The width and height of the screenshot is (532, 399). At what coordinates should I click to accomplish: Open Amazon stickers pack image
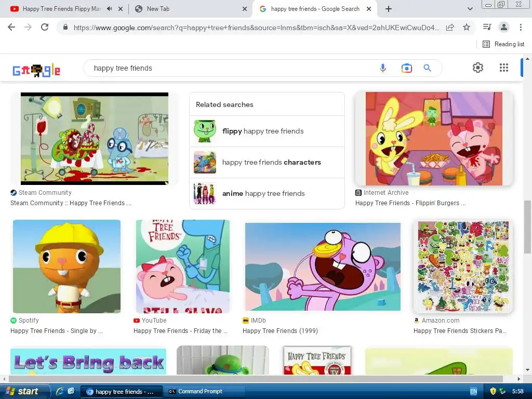(x=463, y=267)
